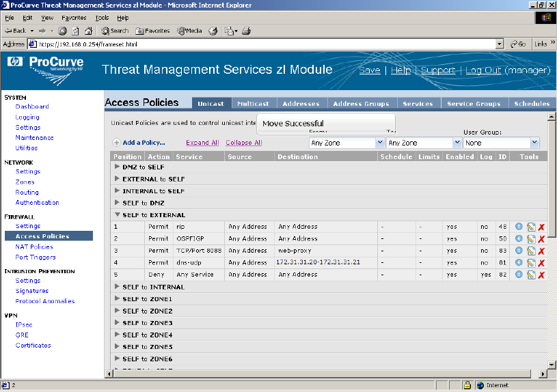
Task: Delete the dns-udp policy with red X
Action: [541, 263]
